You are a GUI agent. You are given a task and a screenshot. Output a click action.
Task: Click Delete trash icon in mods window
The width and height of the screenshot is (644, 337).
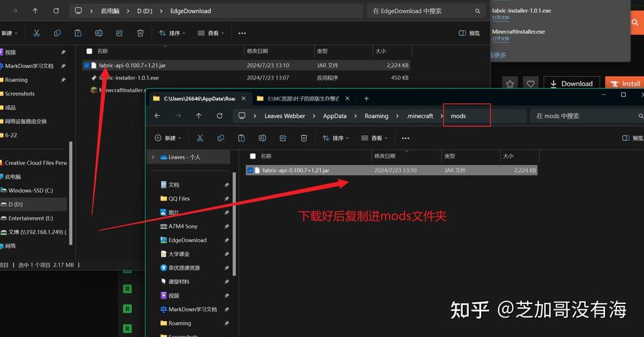coord(304,138)
